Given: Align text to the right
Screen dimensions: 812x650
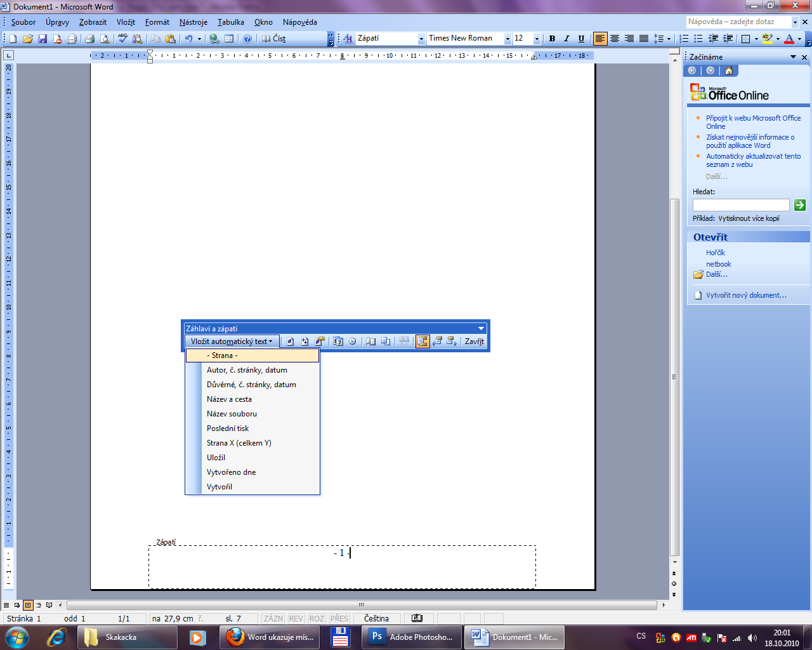Looking at the screenshot, I should [x=629, y=39].
